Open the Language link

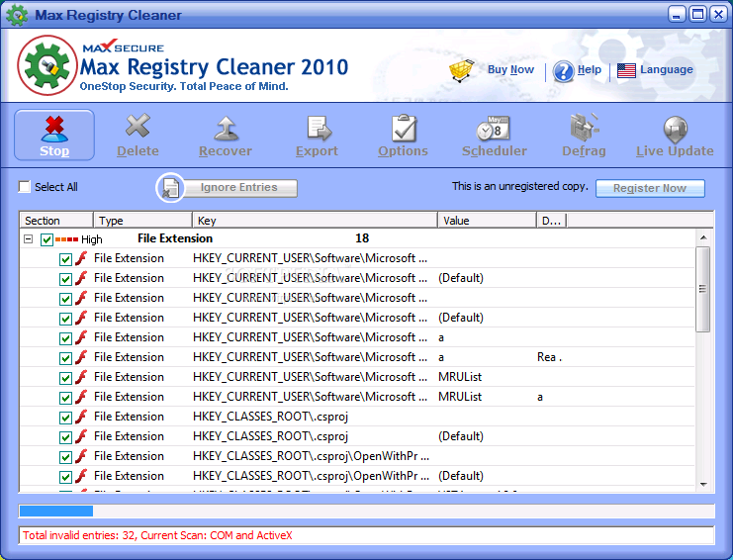(x=666, y=69)
